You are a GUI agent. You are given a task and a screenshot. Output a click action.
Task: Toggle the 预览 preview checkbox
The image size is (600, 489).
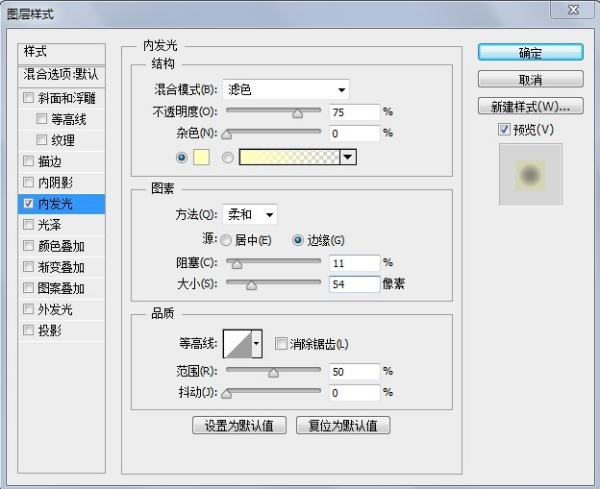(504, 129)
